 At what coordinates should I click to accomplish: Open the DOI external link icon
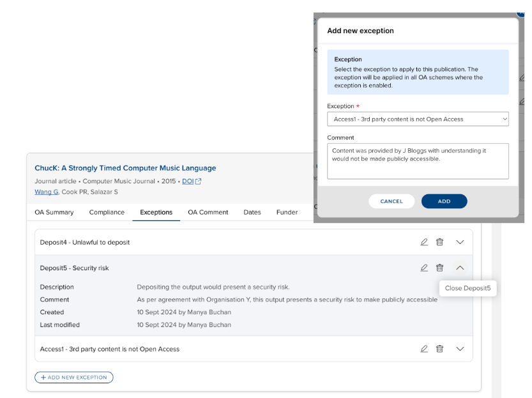[x=198, y=181]
